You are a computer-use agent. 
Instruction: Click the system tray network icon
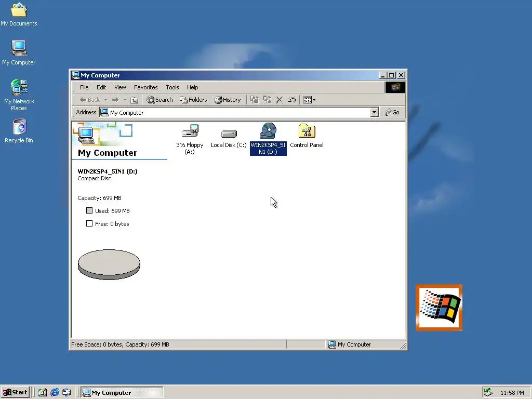pos(488,392)
